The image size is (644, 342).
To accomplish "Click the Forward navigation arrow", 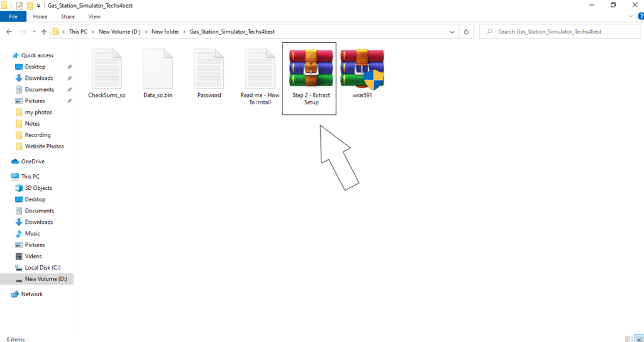I will point(23,32).
